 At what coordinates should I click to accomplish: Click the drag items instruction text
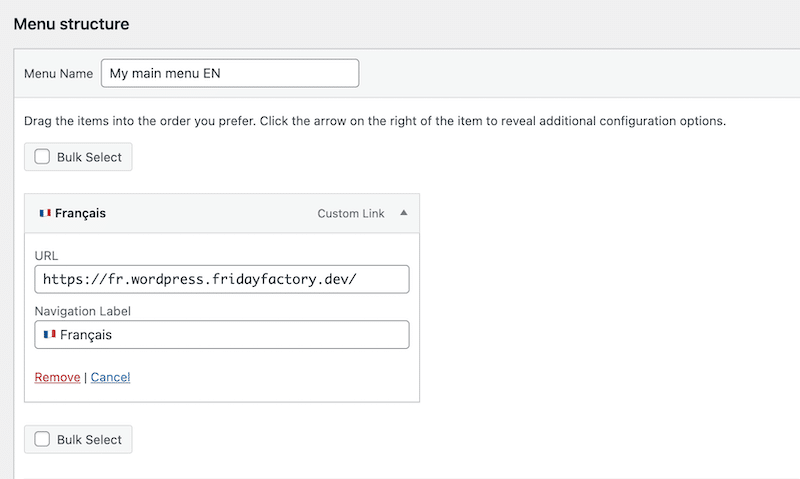[x=375, y=121]
